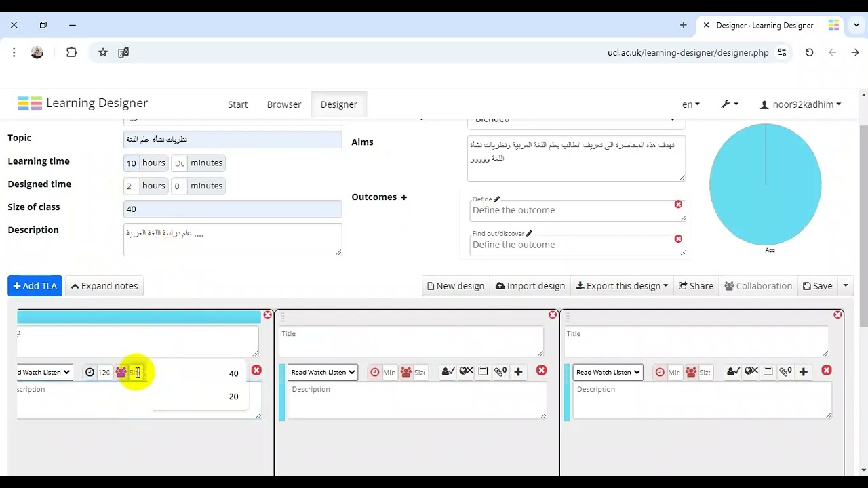
Task: Click New design button
Action: click(456, 286)
